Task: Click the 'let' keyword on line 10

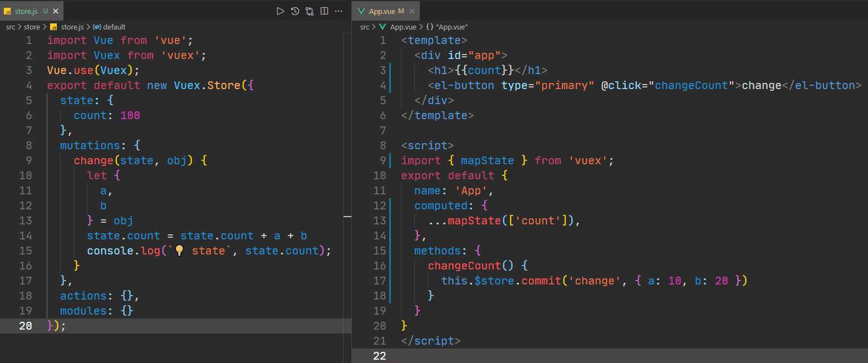Action: (x=97, y=175)
